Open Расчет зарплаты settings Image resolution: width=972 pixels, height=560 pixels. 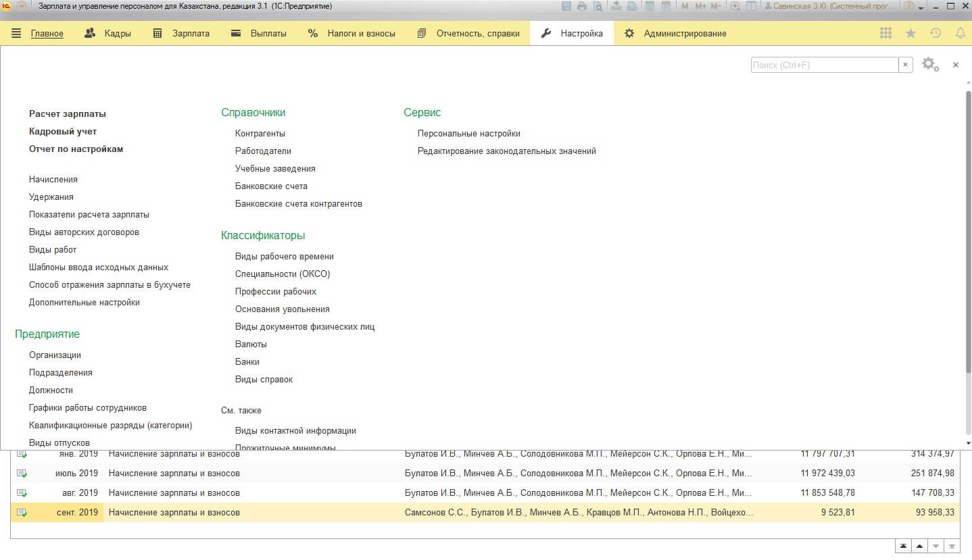point(68,114)
